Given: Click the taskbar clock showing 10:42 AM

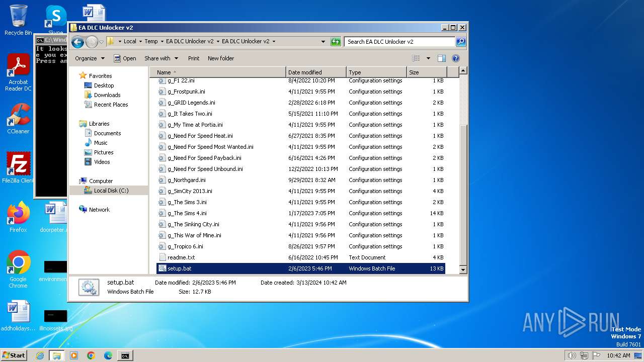Looking at the screenshot, I should coord(618,355).
